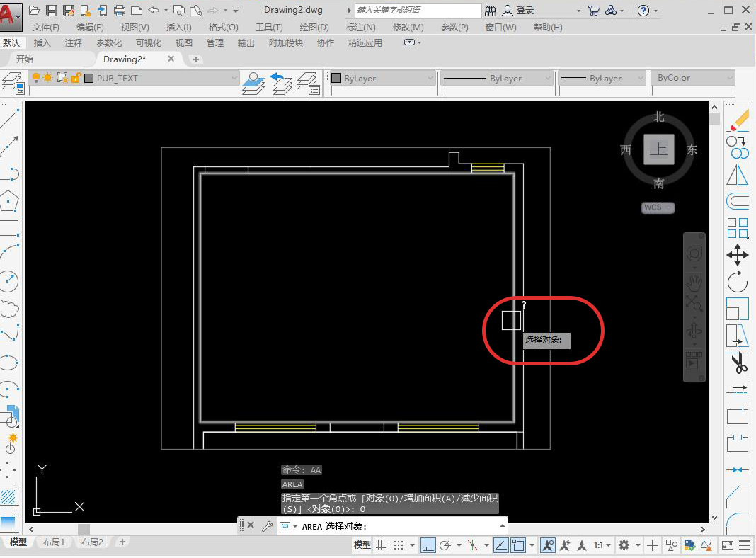Screen dimensions: 756x558
Task: Toggle the layer on/off lightbulb
Action: point(35,78)
